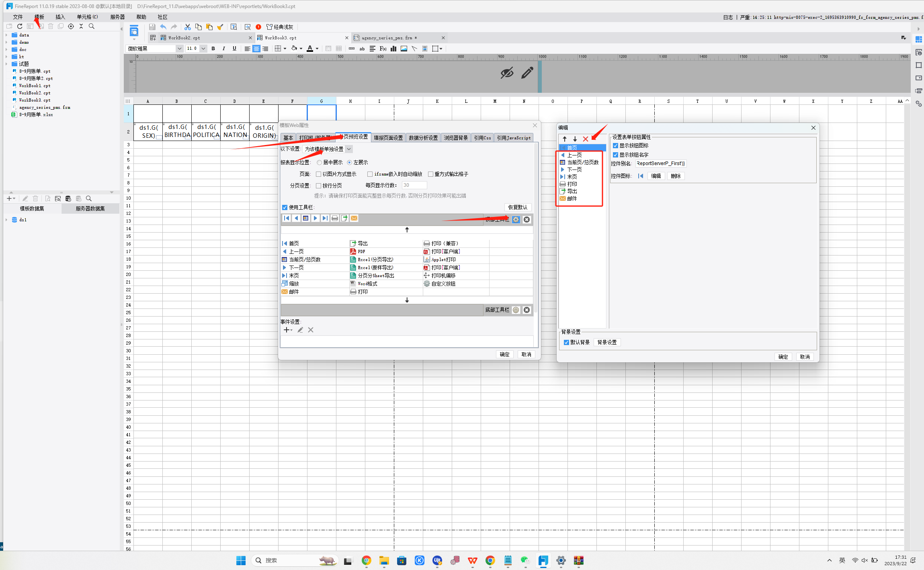Open the 服务器 menu
Viewport: 924px width, 570px height.
(117, 17)
